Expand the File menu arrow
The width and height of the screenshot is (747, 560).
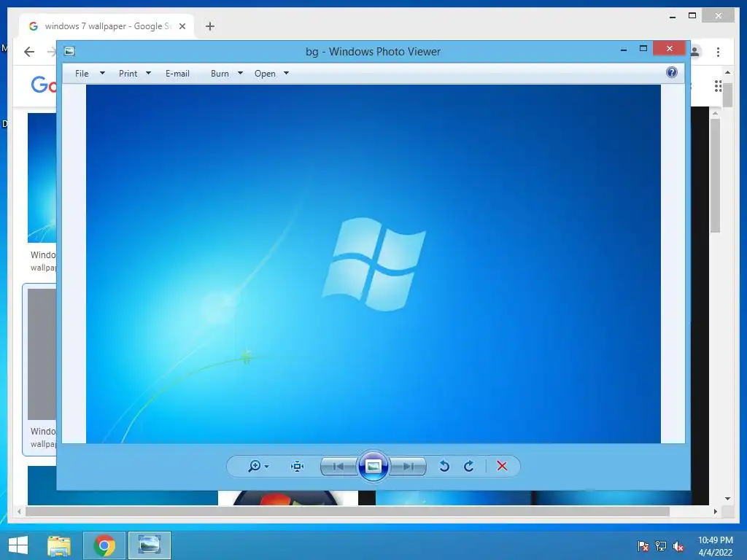pos(102,74)
